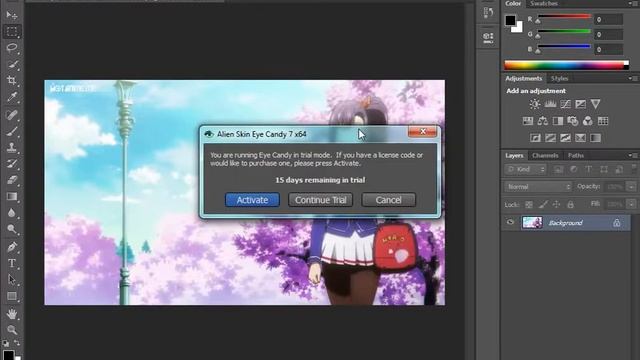
Task: Toggle lock all for layer
Action: tap(570, 204)
